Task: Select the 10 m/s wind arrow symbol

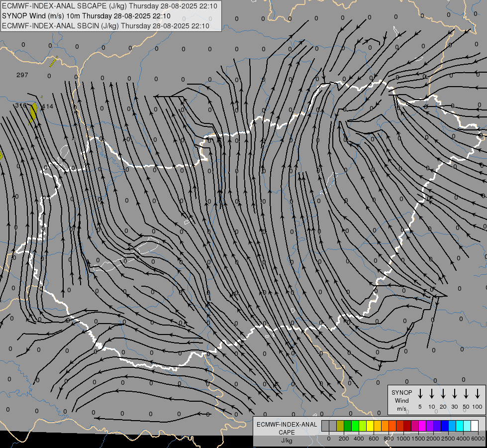Action: [431, 394]
